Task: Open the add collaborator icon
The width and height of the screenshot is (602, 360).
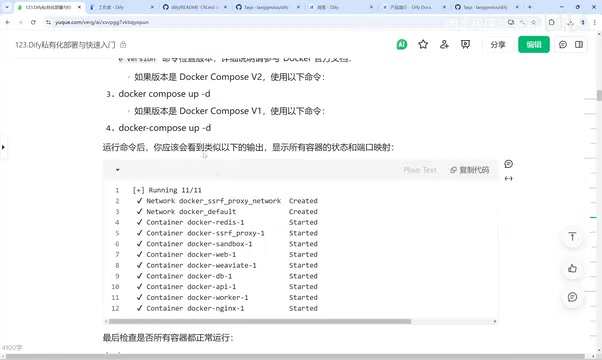Action: [444, 45]
